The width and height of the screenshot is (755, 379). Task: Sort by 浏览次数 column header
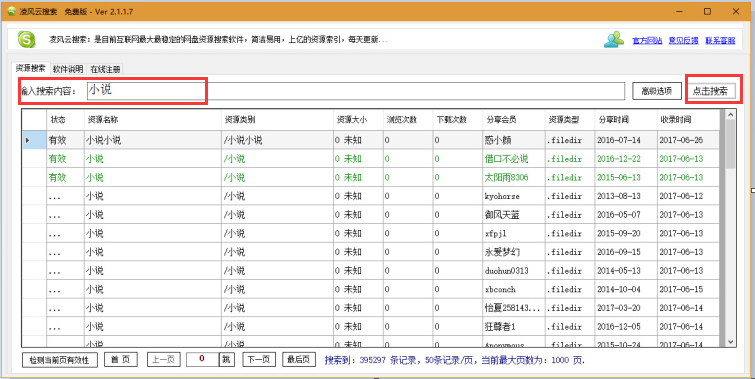click(407, 120)
